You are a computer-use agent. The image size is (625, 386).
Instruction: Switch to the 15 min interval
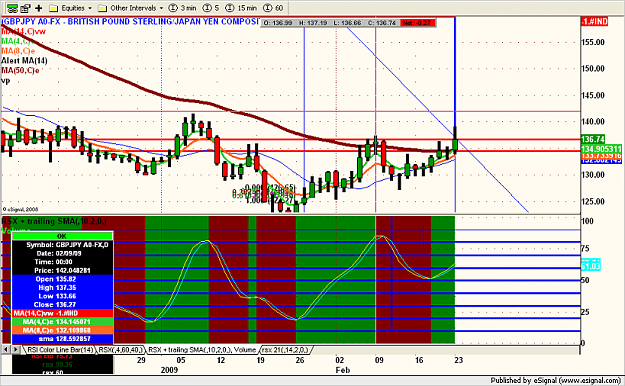pos(241,8)
